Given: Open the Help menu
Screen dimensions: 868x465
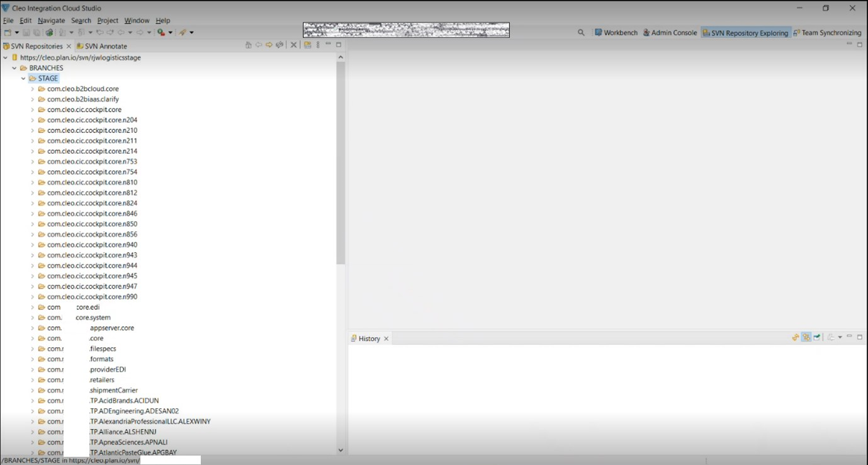Looking at the screenshot, I should tap(162, 20).
